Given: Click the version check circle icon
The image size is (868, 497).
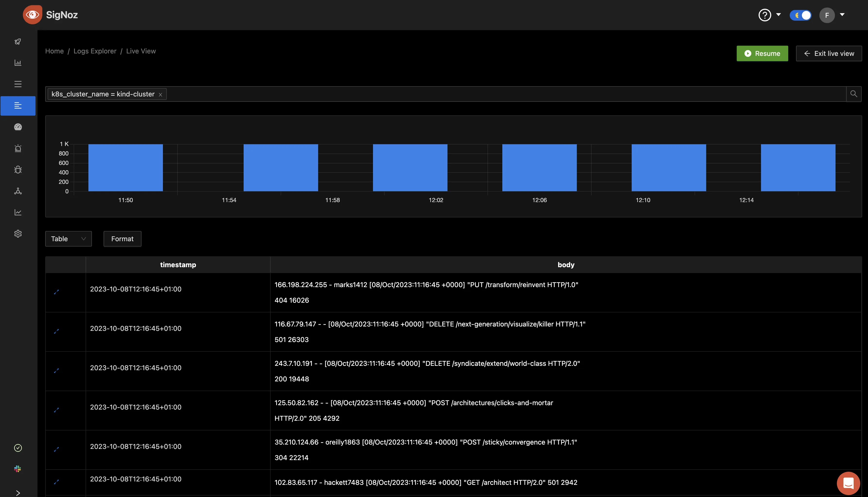Looking at the screenshot, I should pos(18,448).
